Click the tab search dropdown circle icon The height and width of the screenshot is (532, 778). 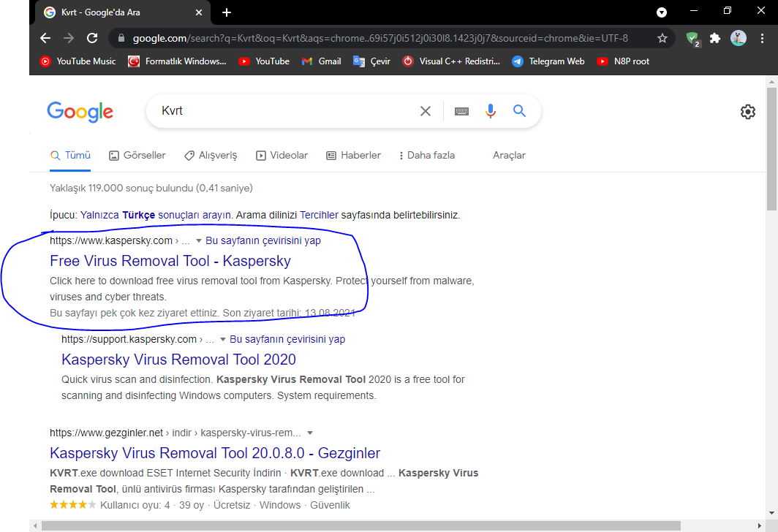tap(662, 12)
